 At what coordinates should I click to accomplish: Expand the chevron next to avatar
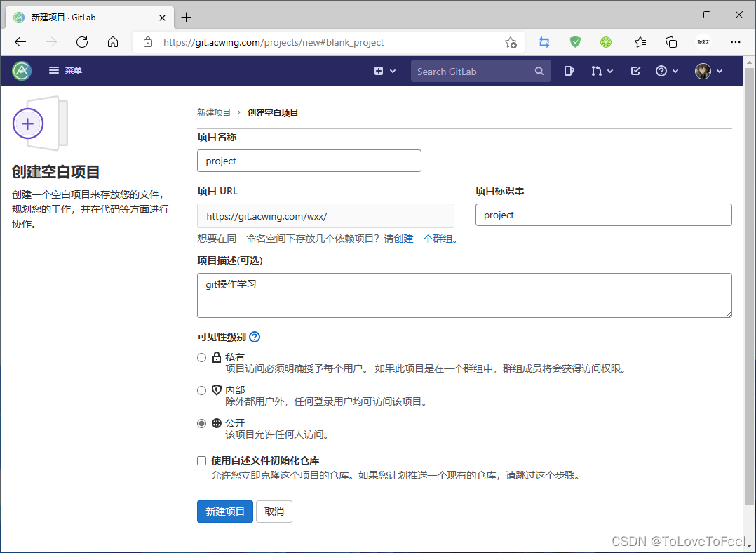click(x=720, y=71)
